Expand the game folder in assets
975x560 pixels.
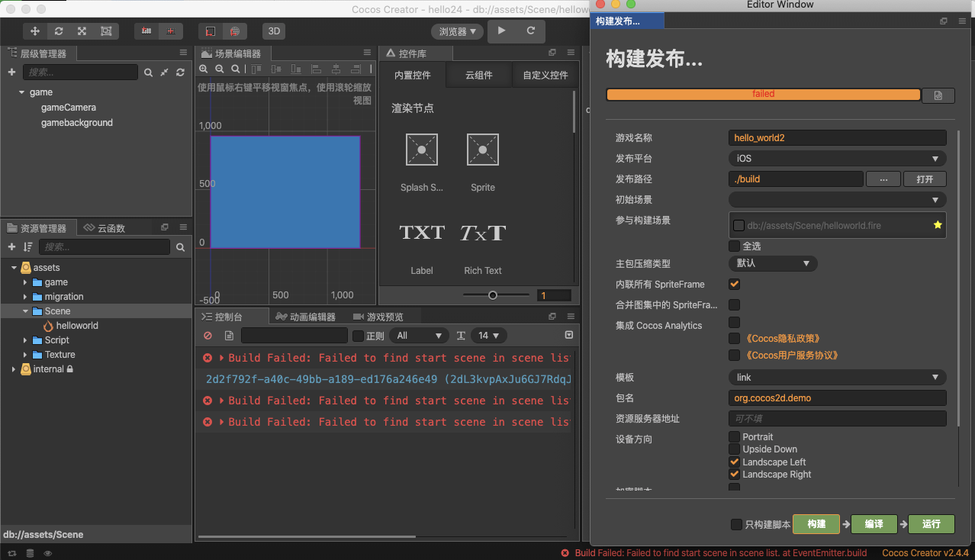25,282
